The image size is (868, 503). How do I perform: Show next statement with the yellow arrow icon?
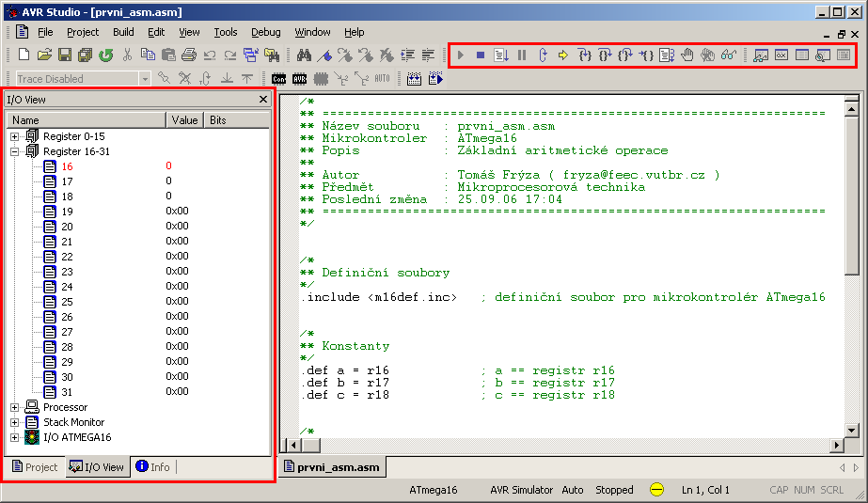click(x=563, y=55)
